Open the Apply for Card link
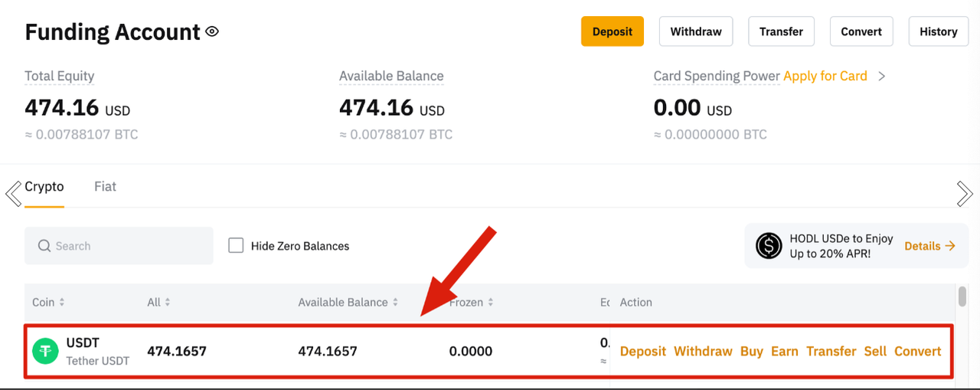 (x=825, y=76)
